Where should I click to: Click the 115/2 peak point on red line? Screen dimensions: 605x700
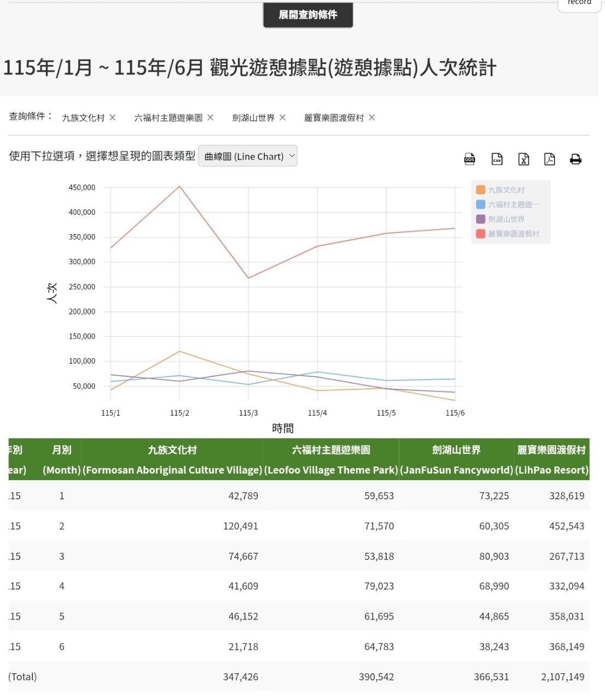point(179,186)
